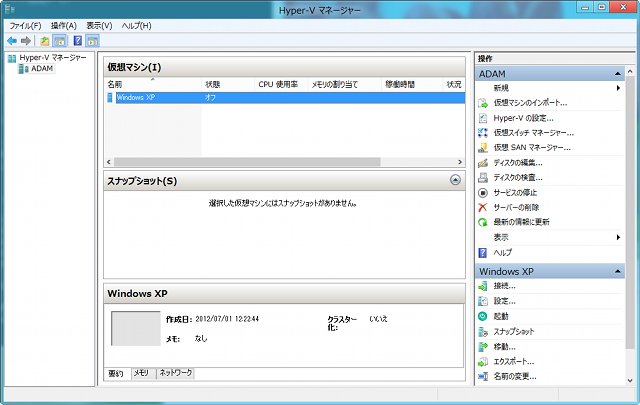The image size is (640, 405).
Task: Collapse the ADAM actions section
Action: [x=618, y=74]
